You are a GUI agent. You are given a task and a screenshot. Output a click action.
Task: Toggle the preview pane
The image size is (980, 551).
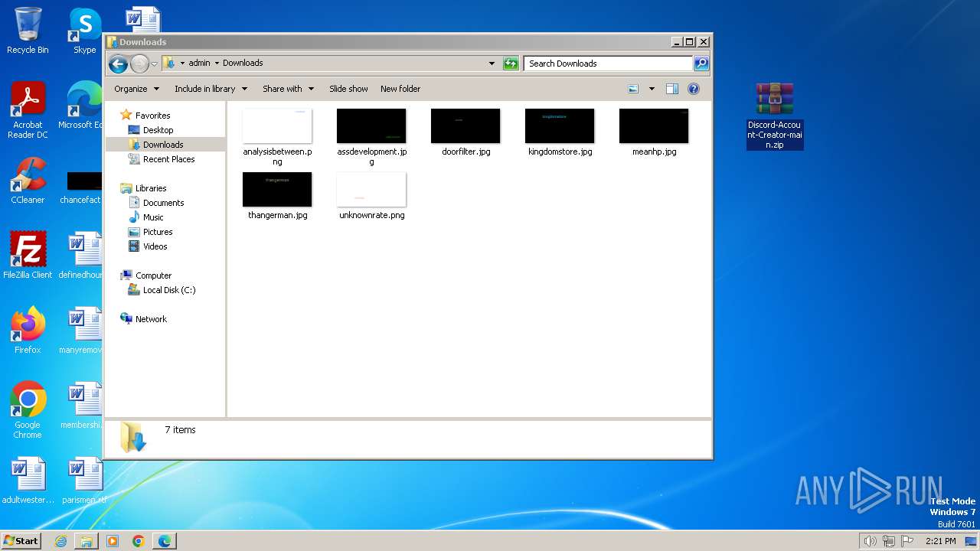click(672, 89)
